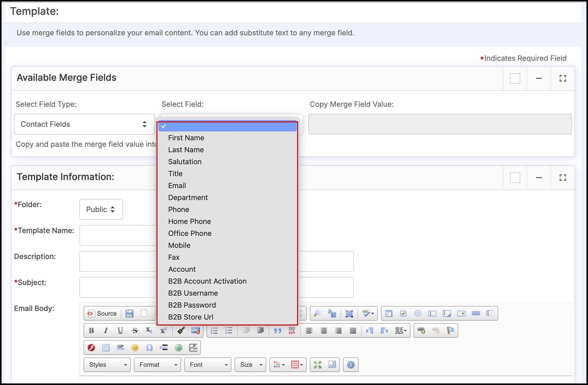Insert checkbox form element from toolbar

[x=403, y=313]
